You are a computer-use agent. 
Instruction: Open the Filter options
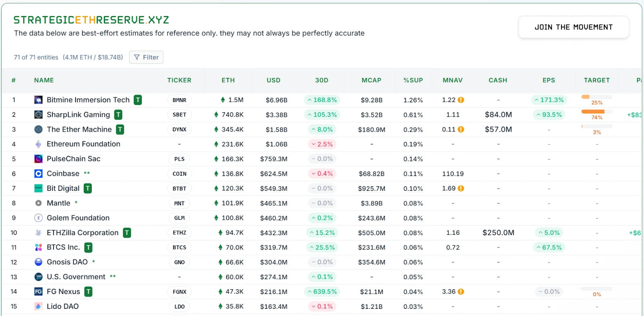(x=146, y=57)
